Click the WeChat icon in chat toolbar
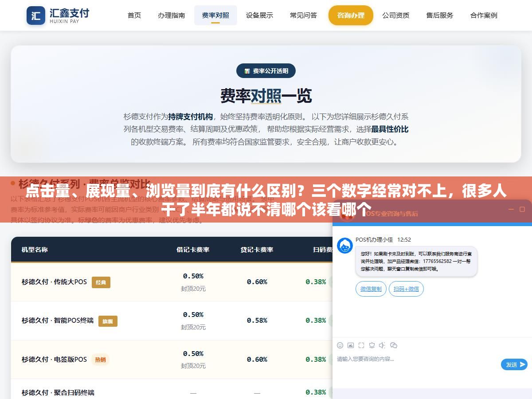 click(x=394, y=345)
